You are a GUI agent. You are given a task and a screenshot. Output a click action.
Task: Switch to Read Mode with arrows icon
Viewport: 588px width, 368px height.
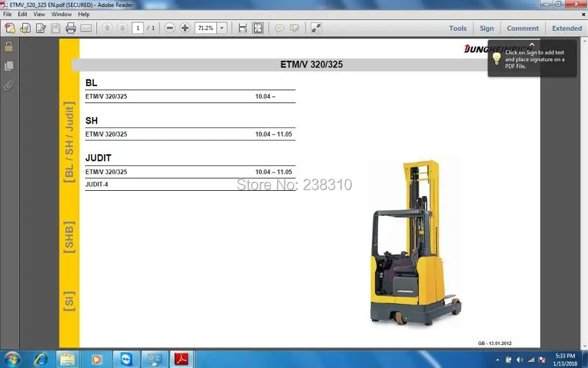316,28
